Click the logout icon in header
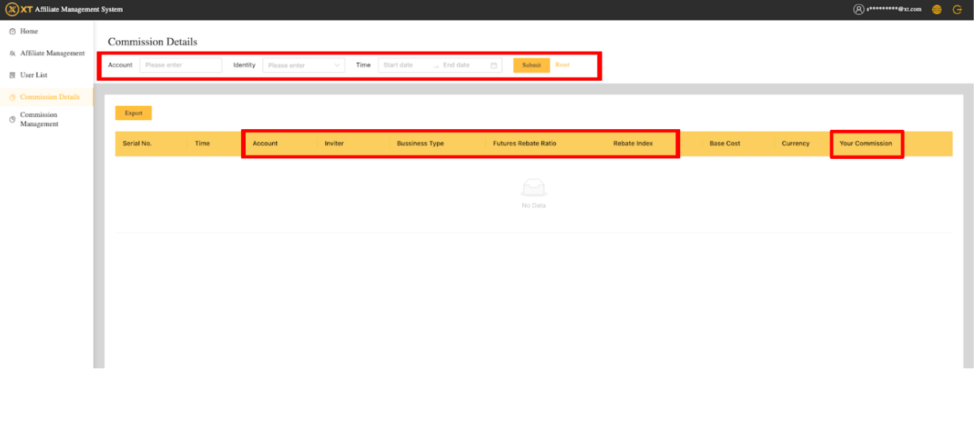The width and height of the screenshot is (980, 429). 957,10
